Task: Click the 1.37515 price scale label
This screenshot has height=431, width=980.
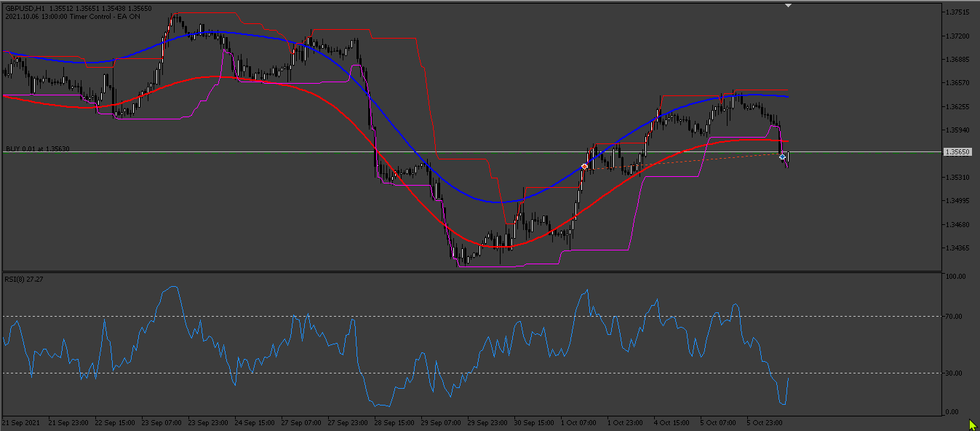Action: 957,12
